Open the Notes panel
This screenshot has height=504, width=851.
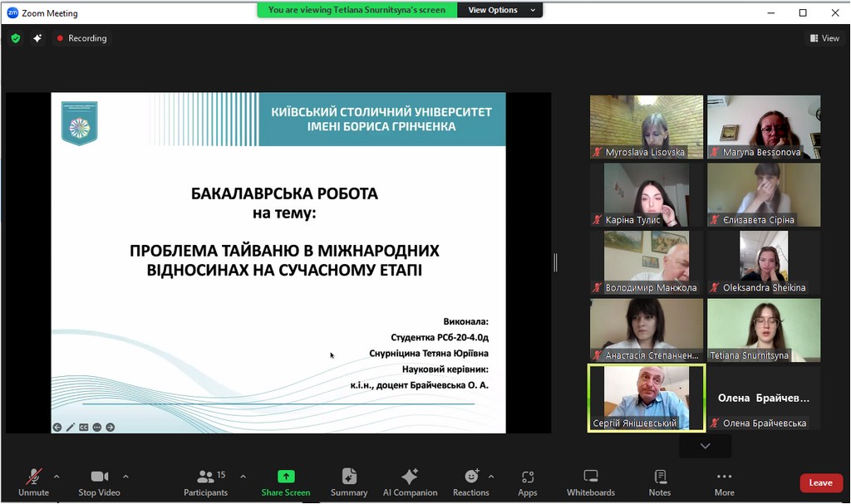click(x=660, y=482)
